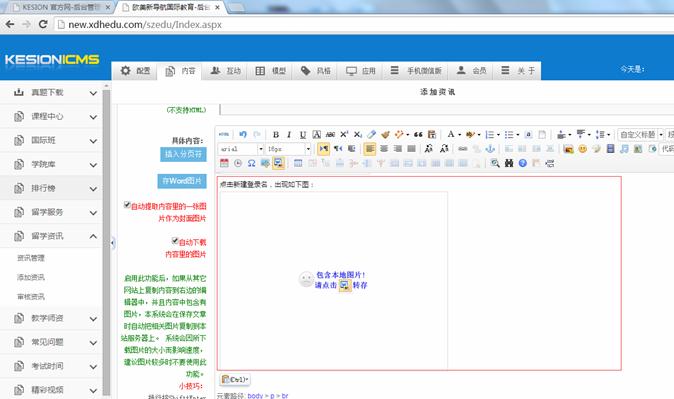Set left text alignment in the editor
This screenshot has width=674, height=399.
click(370, 149)
